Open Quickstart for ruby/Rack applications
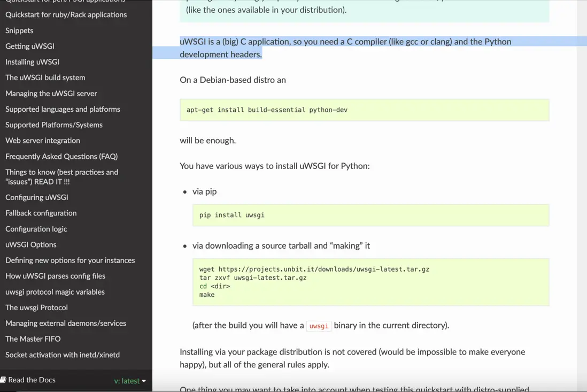The width and height of the screenshot is (587, 392). point(66,14)
